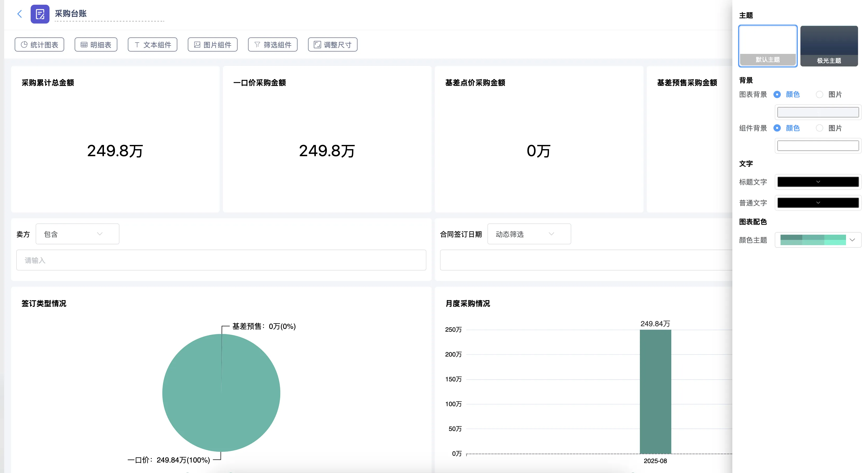Click the purple 采购台账 app icon

tap(40, 14)
